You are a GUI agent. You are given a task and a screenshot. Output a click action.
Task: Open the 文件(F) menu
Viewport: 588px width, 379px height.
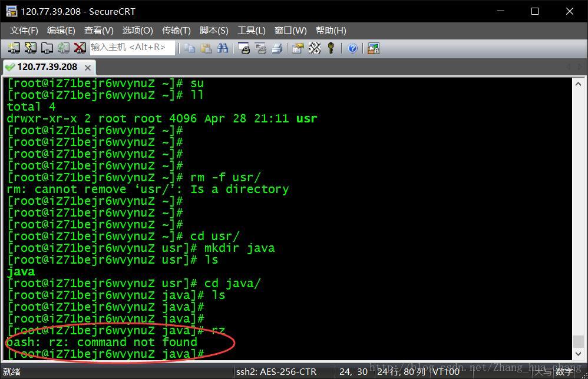[24, 31]
